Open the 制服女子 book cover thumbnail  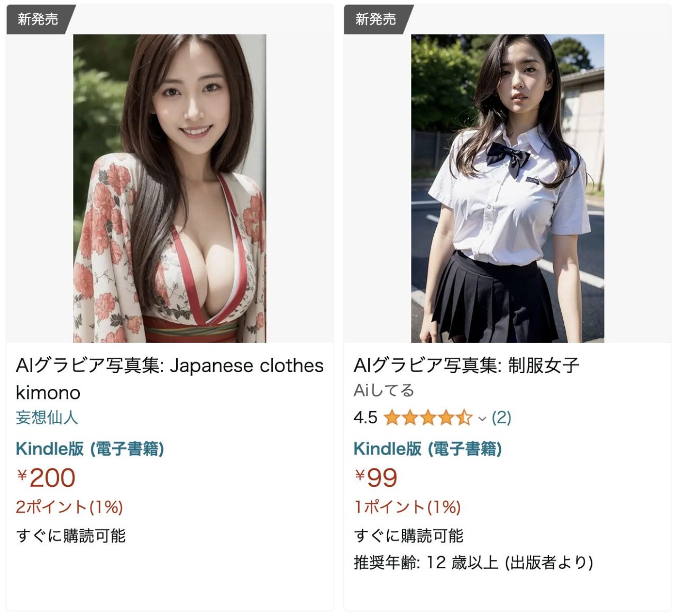coord(507,188)
